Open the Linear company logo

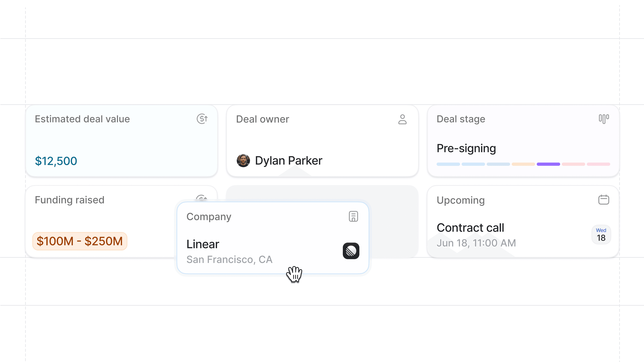pyautogui.click(x=351, y=251)
